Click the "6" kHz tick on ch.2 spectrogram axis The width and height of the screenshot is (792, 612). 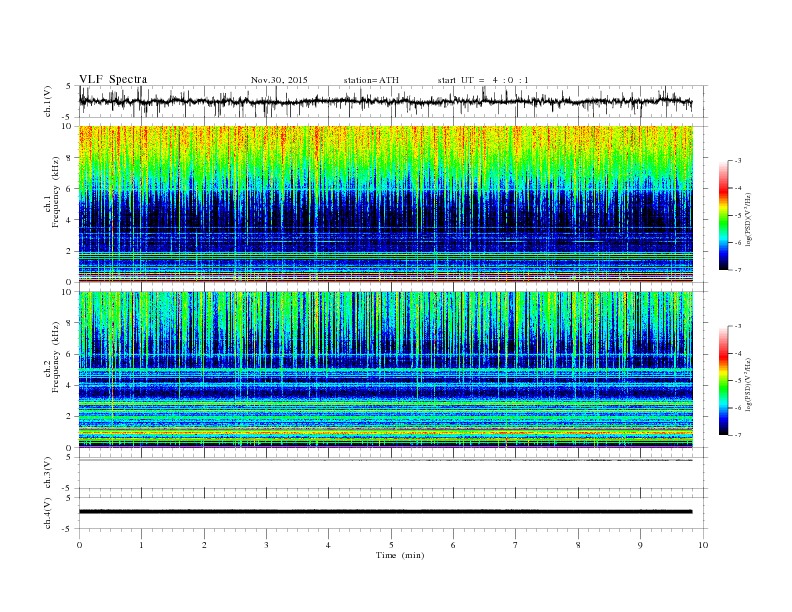pyautogui.click(x=70, y=354)
